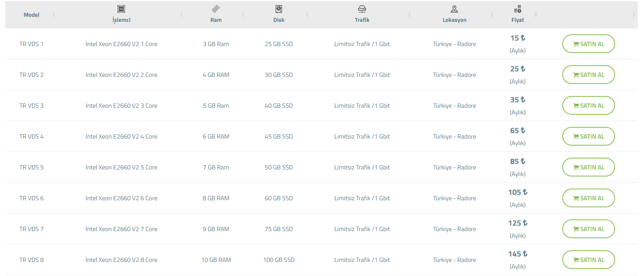Sort table by Trafik column arrows
Screen dimensions: 644x276
[x=409, y=15]
